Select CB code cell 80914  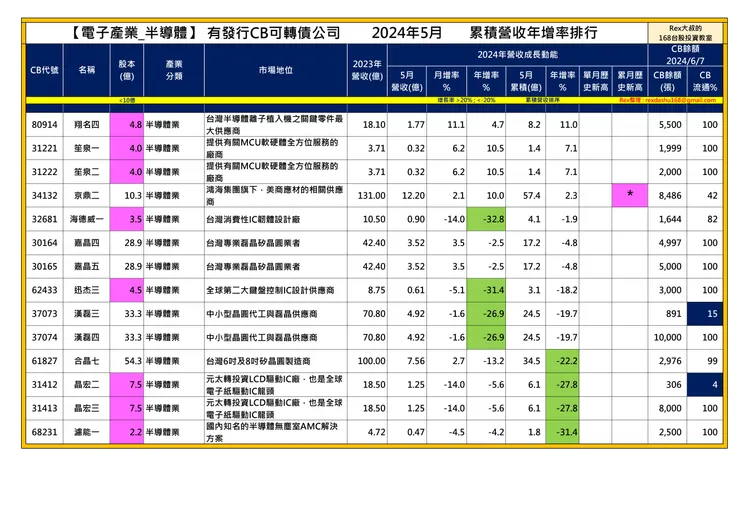click(x=44, y=125)
